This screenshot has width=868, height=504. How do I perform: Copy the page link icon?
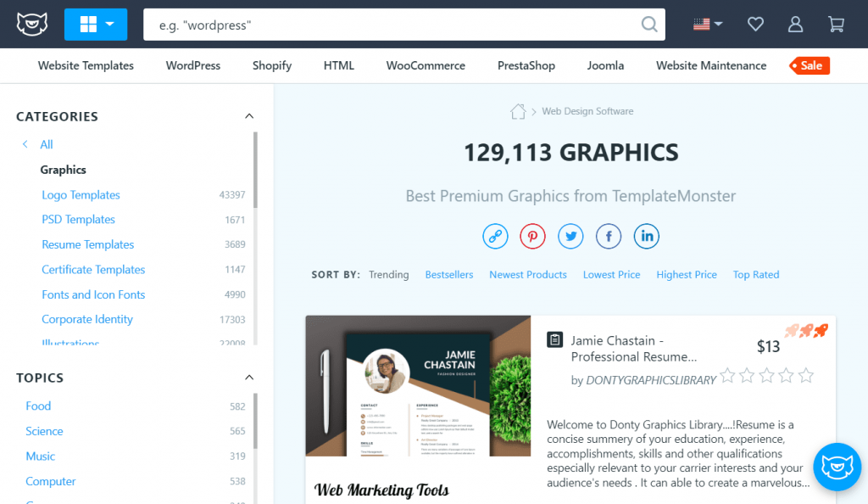(495, 237)
